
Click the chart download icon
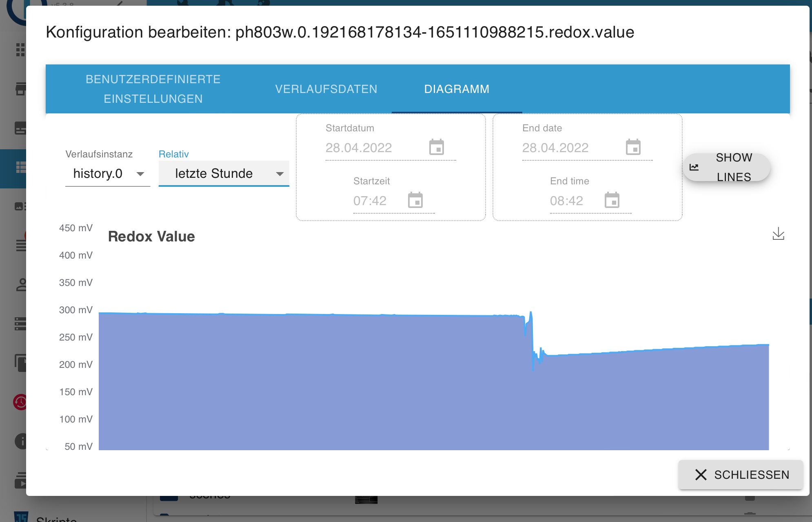click(778, 234)
